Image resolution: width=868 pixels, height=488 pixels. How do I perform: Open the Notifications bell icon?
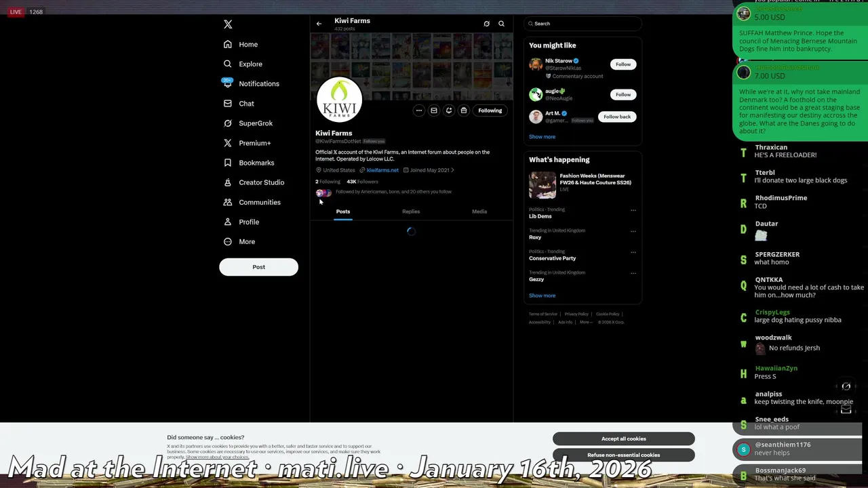click(228, 83)
